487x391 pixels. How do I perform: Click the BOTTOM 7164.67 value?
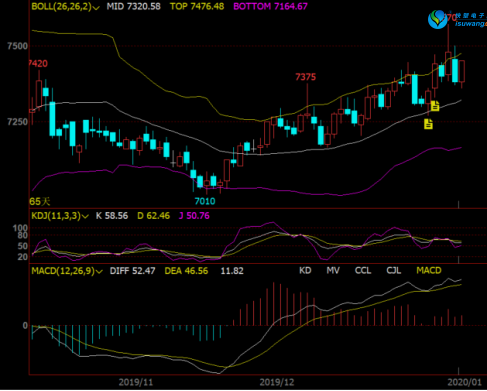pos(270,6)
